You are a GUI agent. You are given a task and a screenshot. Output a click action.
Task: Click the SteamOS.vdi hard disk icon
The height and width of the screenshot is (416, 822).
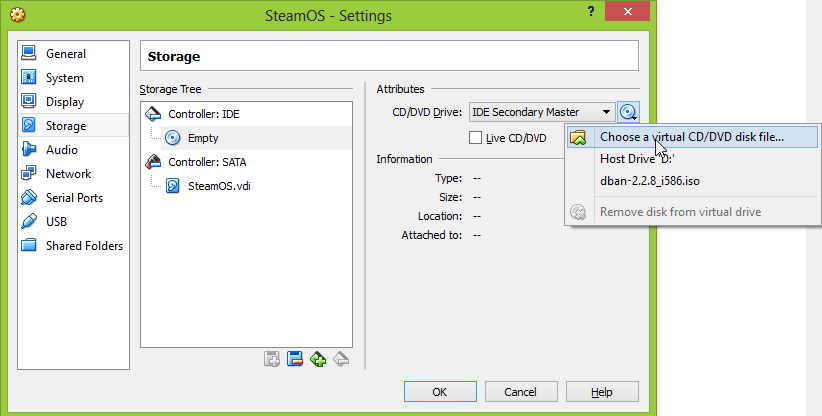coord(172,186)
